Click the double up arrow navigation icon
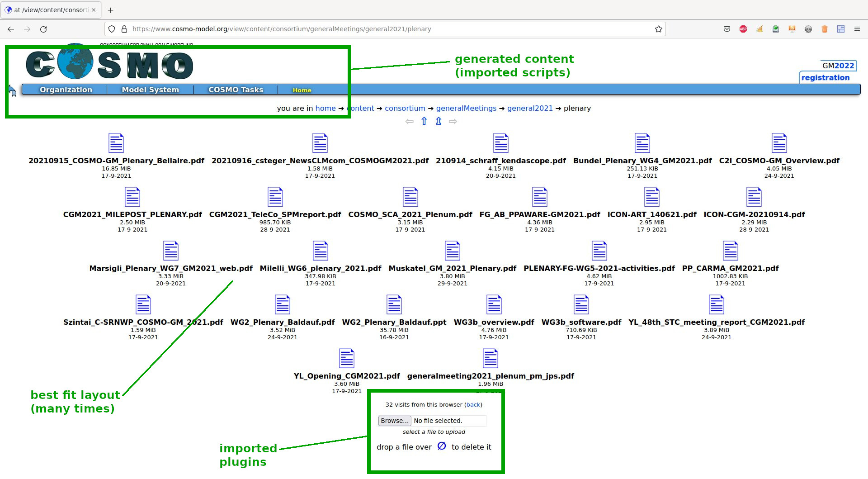 pos(439,121)
